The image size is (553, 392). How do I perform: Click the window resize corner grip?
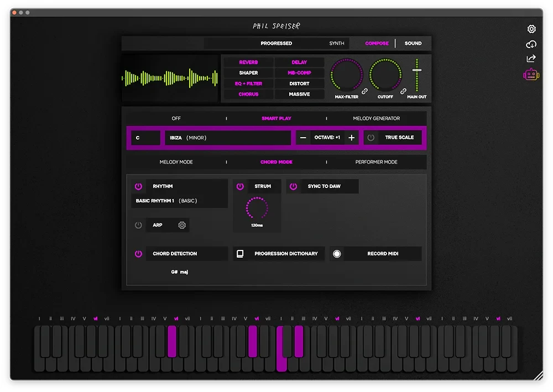[x=538, y=376]
